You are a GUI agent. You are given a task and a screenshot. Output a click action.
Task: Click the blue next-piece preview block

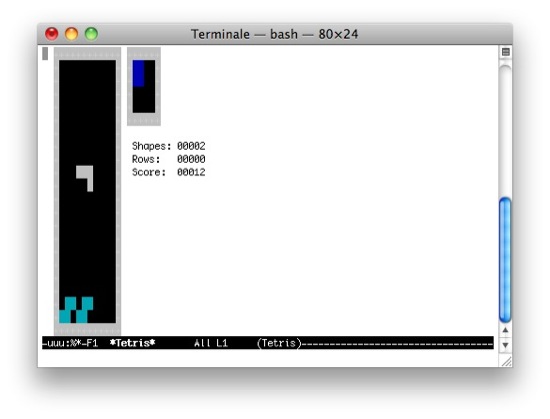(138, 73)
